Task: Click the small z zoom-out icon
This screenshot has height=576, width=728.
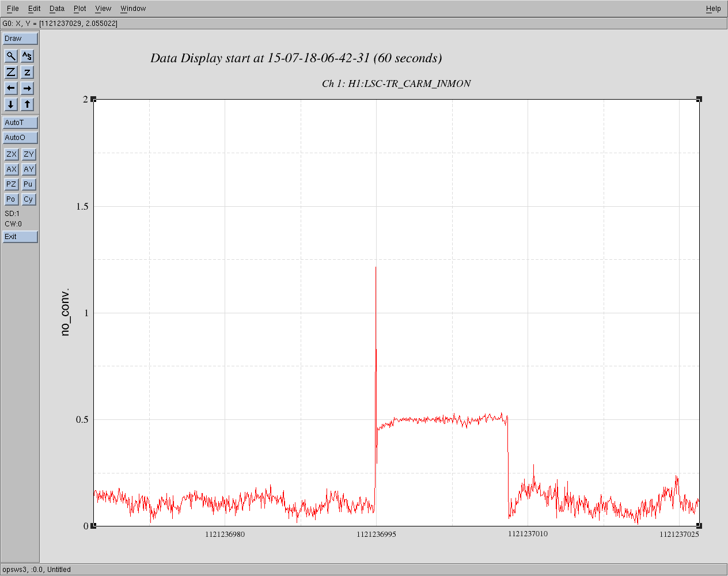Action: [x=27, y=72]
